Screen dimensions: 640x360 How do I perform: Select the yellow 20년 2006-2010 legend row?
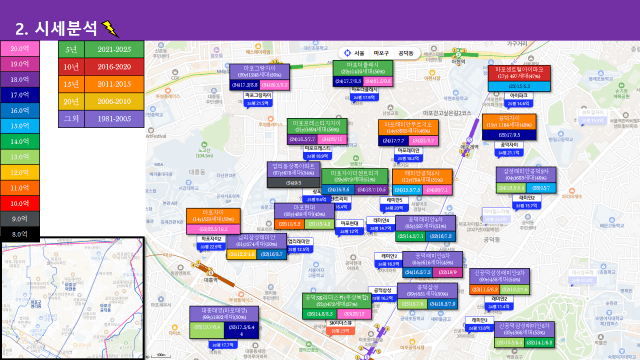tap(101, 101)
